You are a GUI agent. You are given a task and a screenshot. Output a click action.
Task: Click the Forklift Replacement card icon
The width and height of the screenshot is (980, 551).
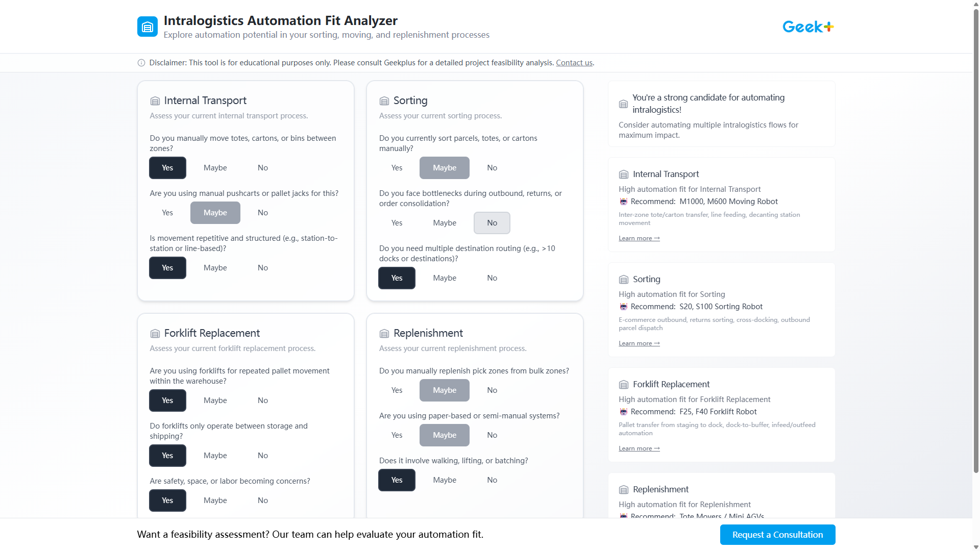coord(155,333)
